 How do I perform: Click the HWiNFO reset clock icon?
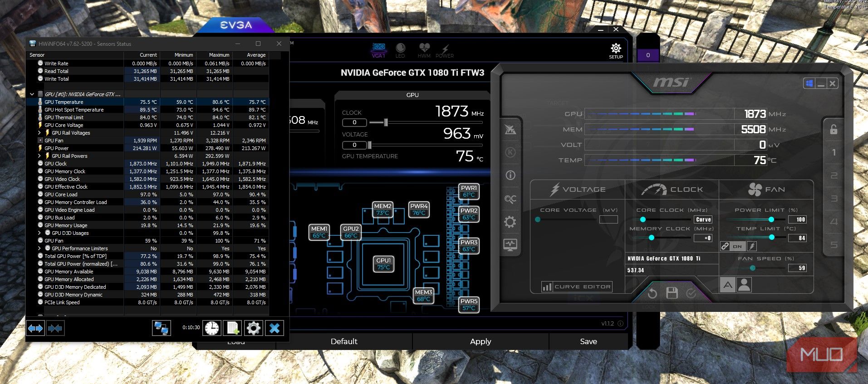(211, 328)
